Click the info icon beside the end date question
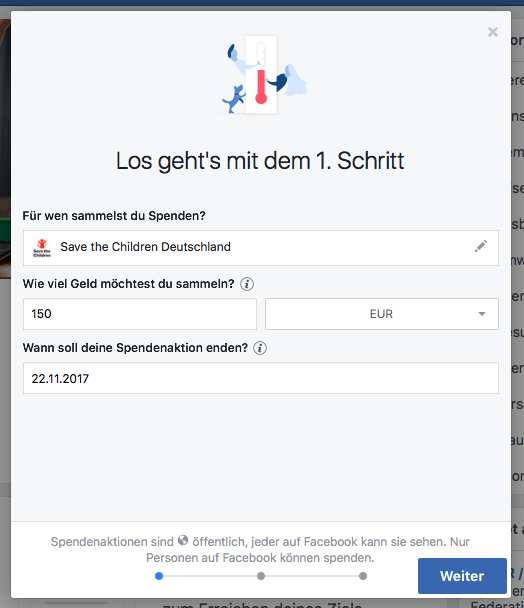This screenshot has width=524, height=608. [260, 348]
